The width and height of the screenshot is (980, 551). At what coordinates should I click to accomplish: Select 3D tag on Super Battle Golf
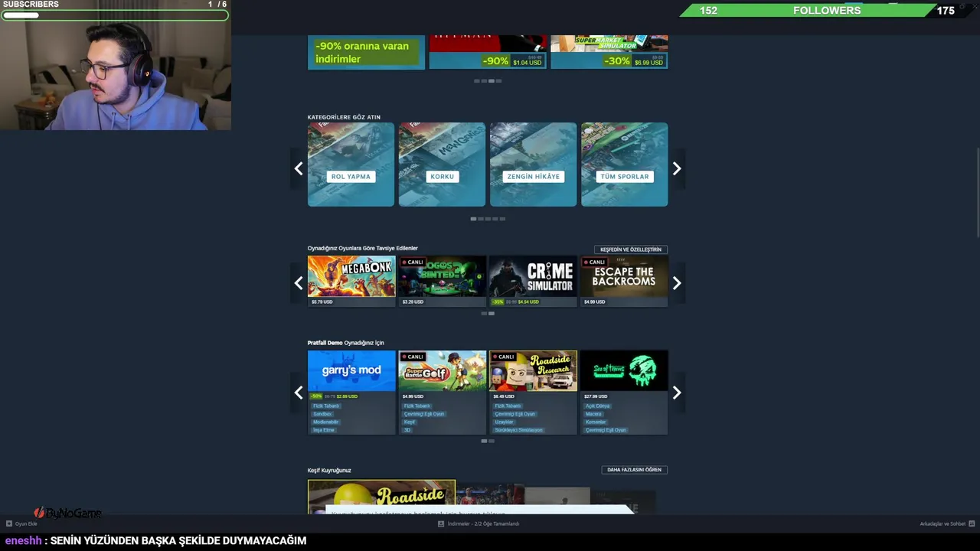click(x=407, y=430)
